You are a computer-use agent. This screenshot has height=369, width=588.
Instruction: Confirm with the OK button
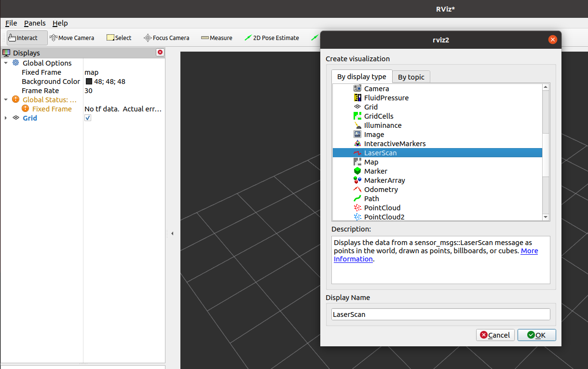[x=536, y=335]
